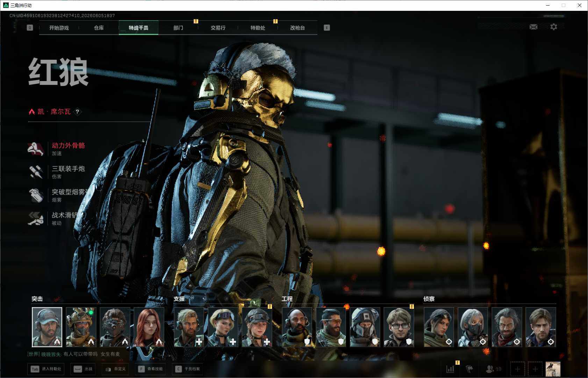
Task: Go to the 特勤处 tab
Action: click(x=258, y=28)
